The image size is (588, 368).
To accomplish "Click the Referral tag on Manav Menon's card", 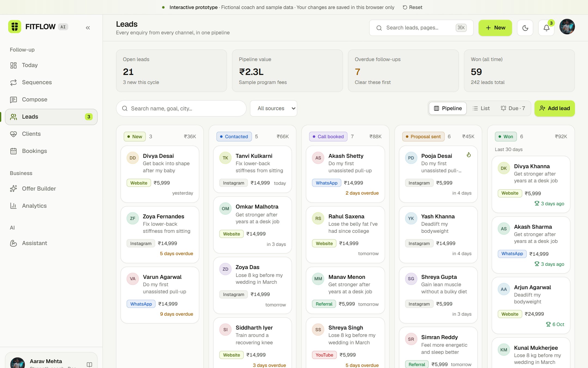I will [324, 304].
